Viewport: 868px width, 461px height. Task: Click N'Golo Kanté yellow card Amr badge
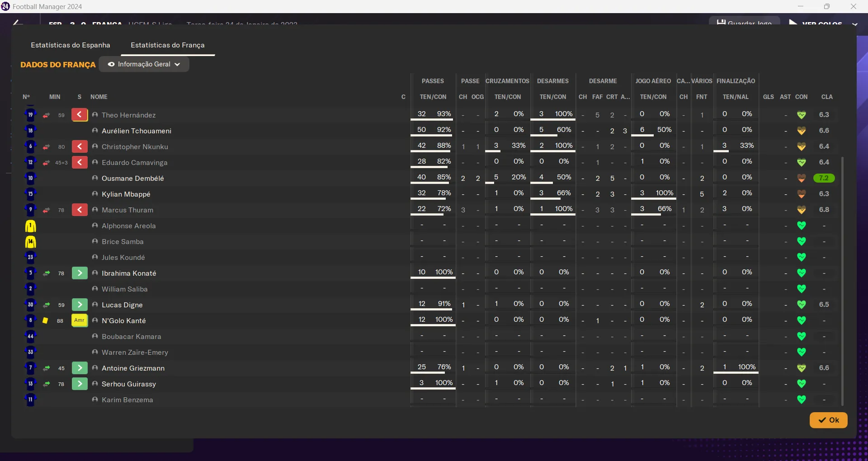pos(80,320)
